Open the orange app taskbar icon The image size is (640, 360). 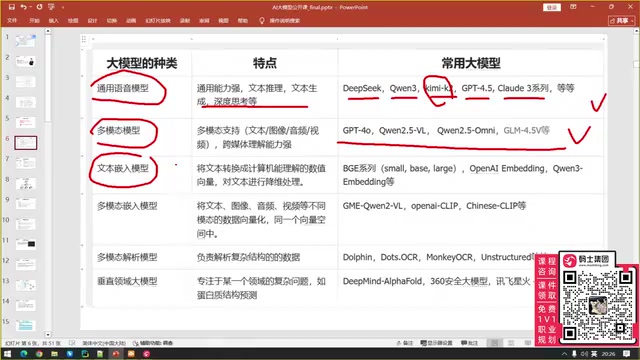point(131,354)
